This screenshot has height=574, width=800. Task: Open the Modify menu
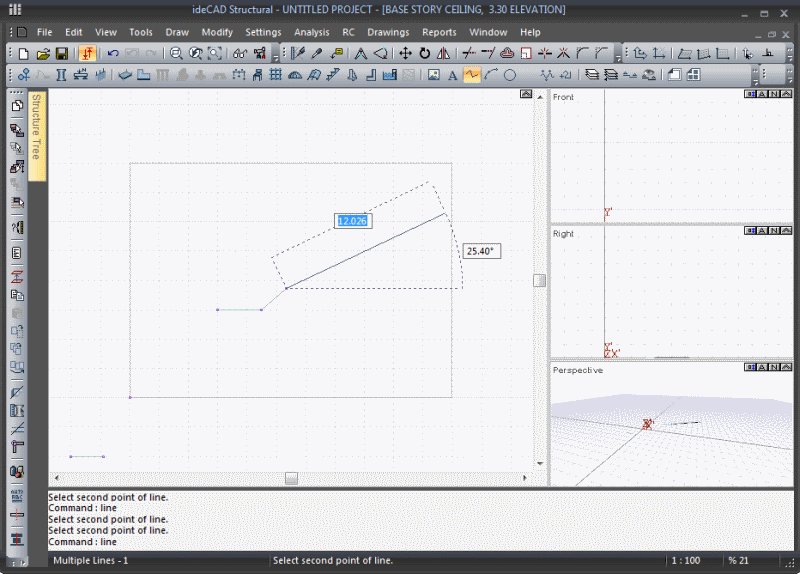click(x=217, y=32)
